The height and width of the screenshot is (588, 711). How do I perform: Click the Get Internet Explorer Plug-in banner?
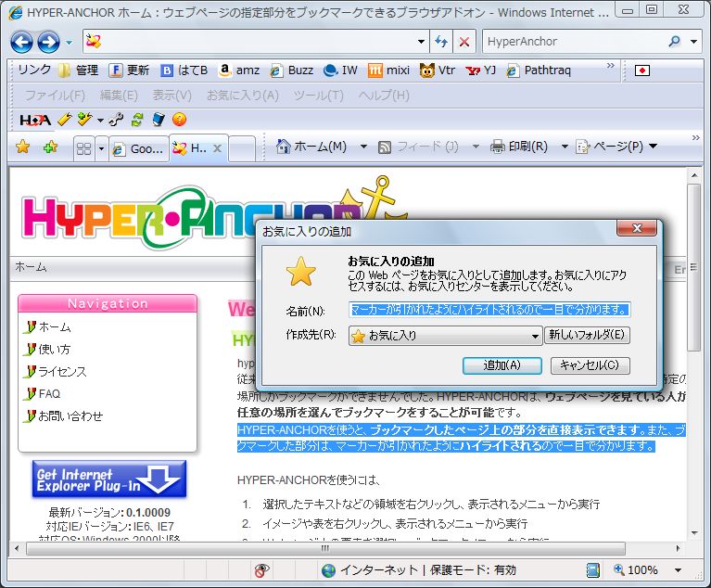point(108,479)
